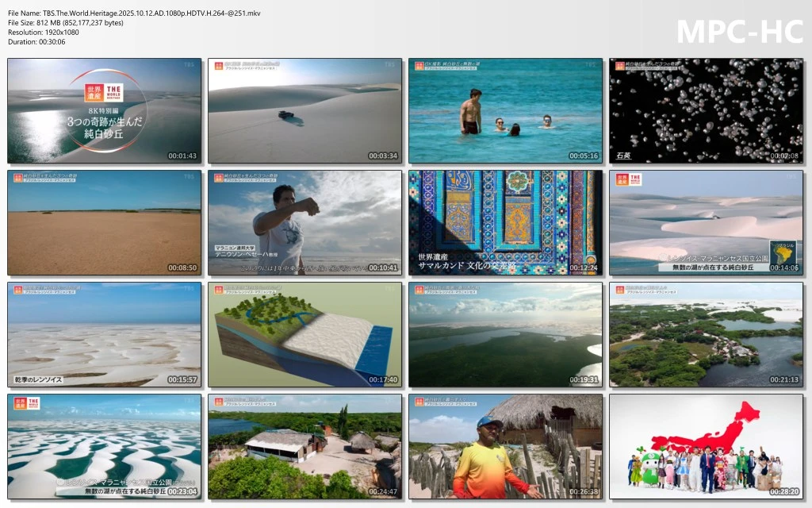Click the aerial forest river thumbnail at 00:19:31

tap(505, 334)
